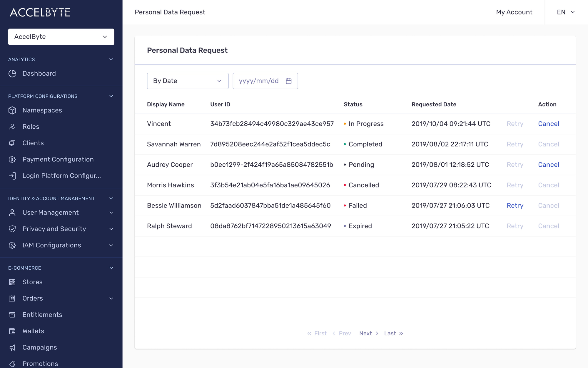The image size is (588, 368).
Task: Click the Completed status text
Action: (365, 144)
